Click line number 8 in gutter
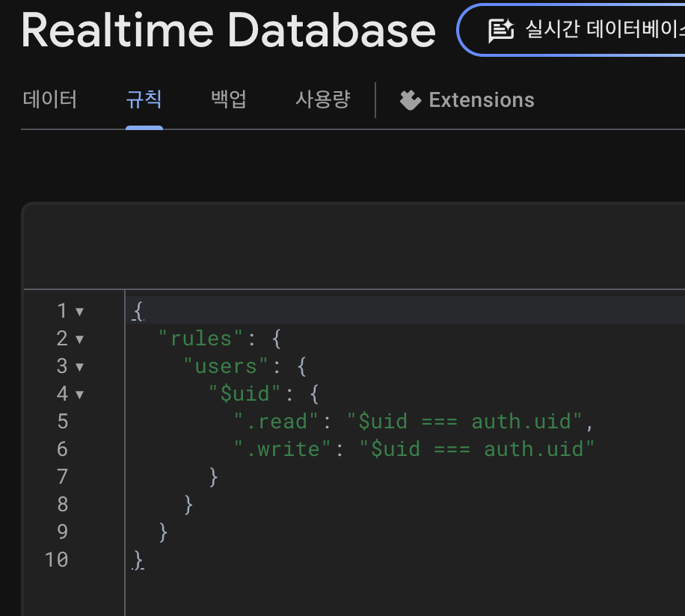This screenshot has height=616, width=685. [63, 505]
